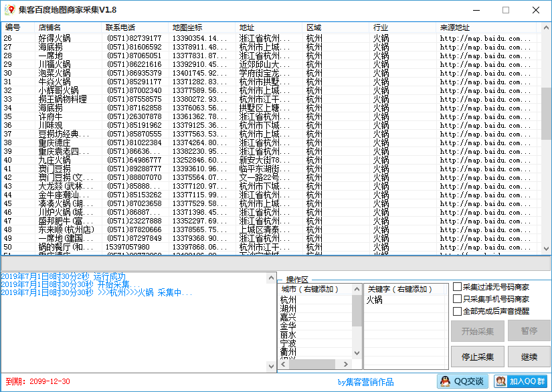
Task: Click the results table vertical scrollbar thumb
Action: 546,114
